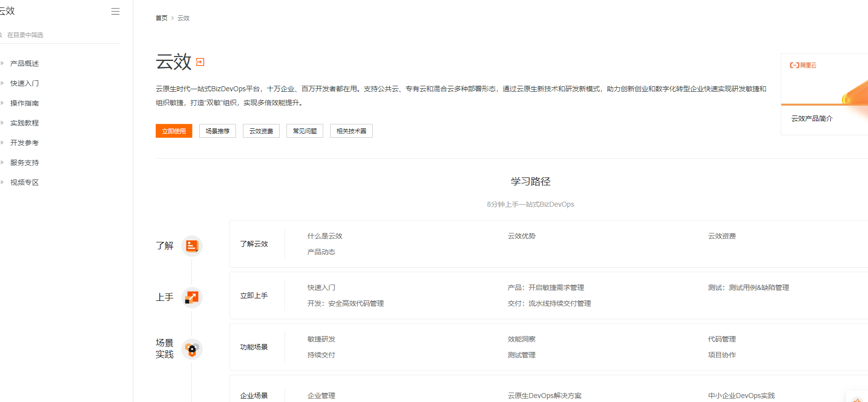Click the orange 立即使用 button
The image size is (868, 402).
coord(174,131)
